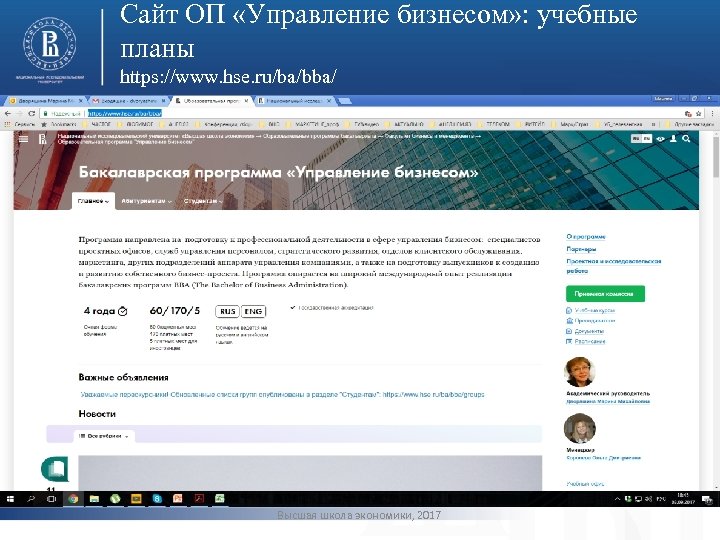Open the Проектная и исследовательская работа link
Image resolution: width=720 pixels, height=540 pixels.
pyautogui.click(x=613, y=266)
